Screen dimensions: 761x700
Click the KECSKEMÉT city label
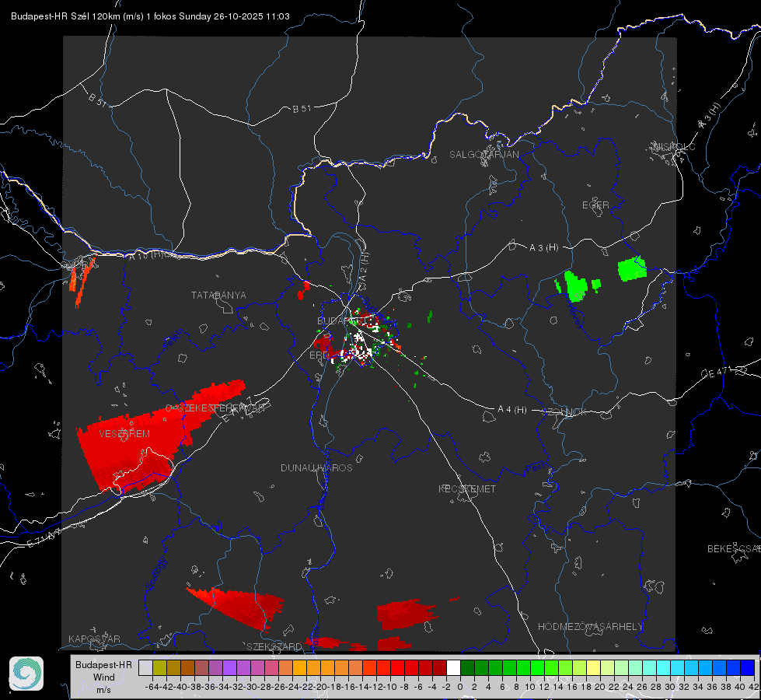(x=467, y=488)
